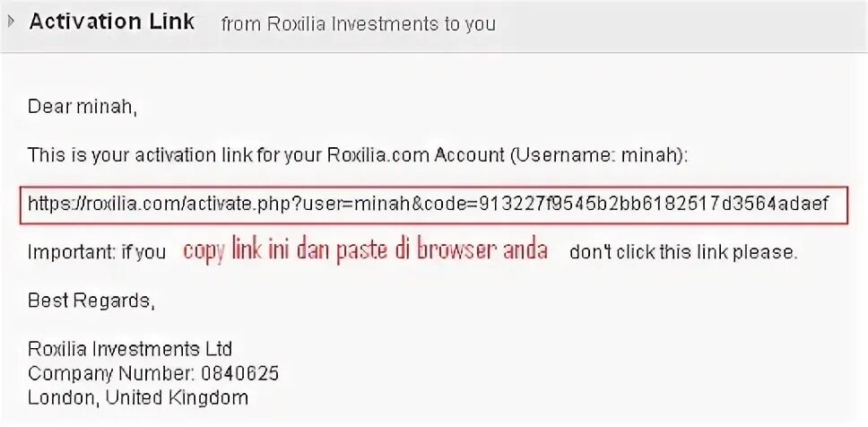The image size is (868, 427).
Task: Click the 'Roxilia Investments Ltd' signature line
Action: tap(129, 349)
